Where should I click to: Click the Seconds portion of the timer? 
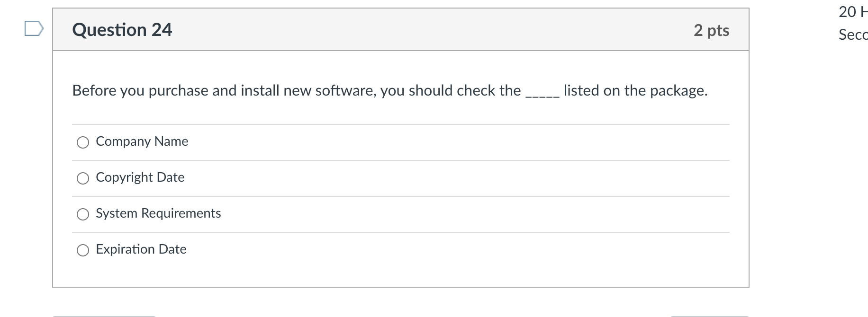pyautogui.click(x=852, y=35)
